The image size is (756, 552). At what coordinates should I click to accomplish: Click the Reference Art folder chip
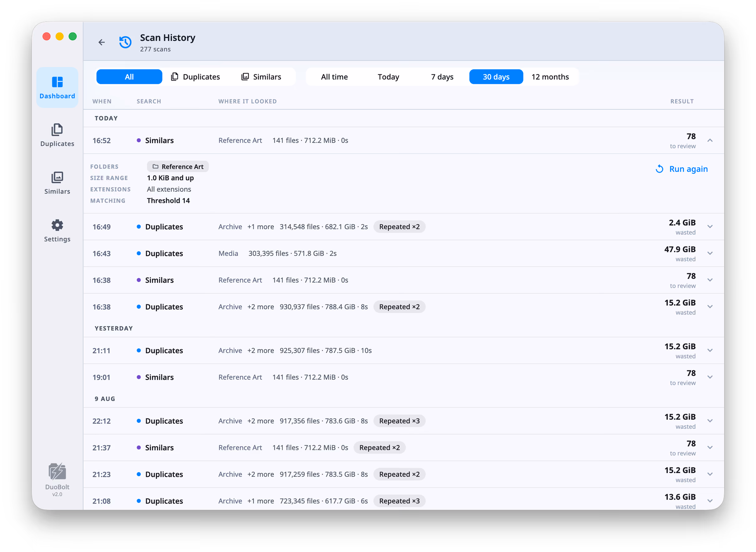coord(178,166)
